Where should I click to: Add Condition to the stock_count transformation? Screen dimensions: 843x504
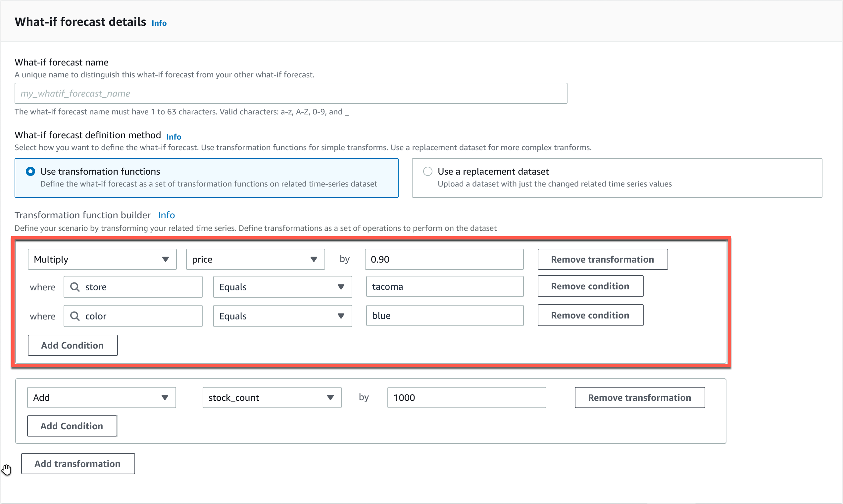pyautogui.click(x=72, y=426)
